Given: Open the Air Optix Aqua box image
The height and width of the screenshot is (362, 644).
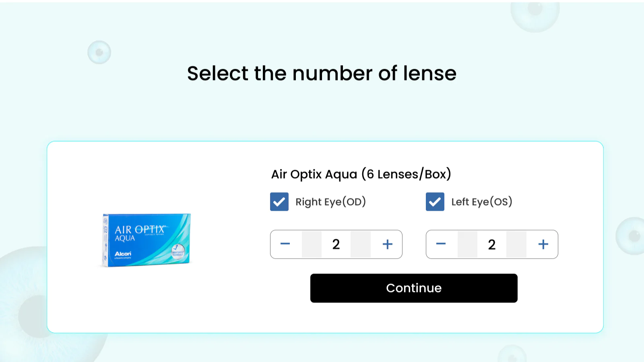Looking at the screenshot, I should tap(146, 240).
